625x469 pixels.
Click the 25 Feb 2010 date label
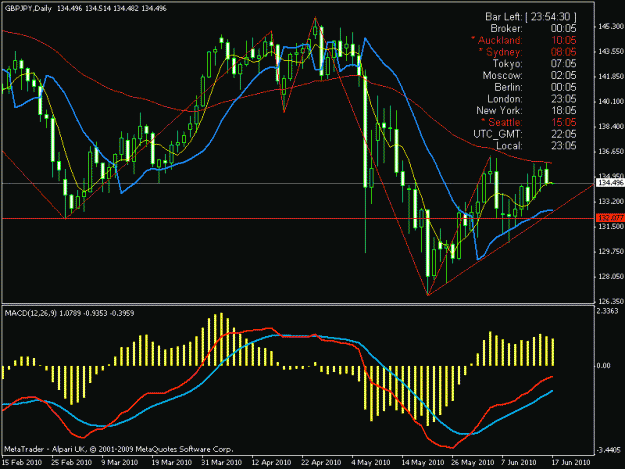point(72,462)
